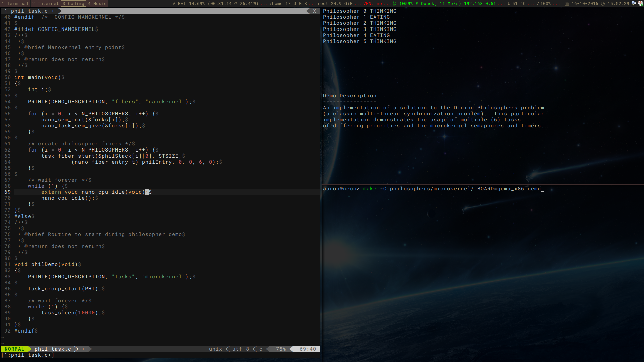Toggle Redshift via the lightbulb tray icon

tap(633, 3)
